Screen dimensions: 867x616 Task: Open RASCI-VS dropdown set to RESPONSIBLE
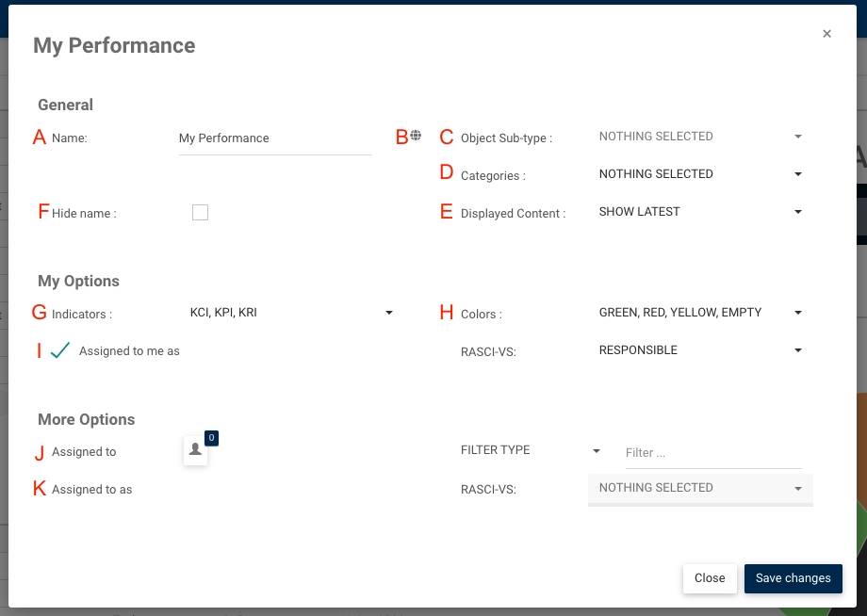click(699, 350)
